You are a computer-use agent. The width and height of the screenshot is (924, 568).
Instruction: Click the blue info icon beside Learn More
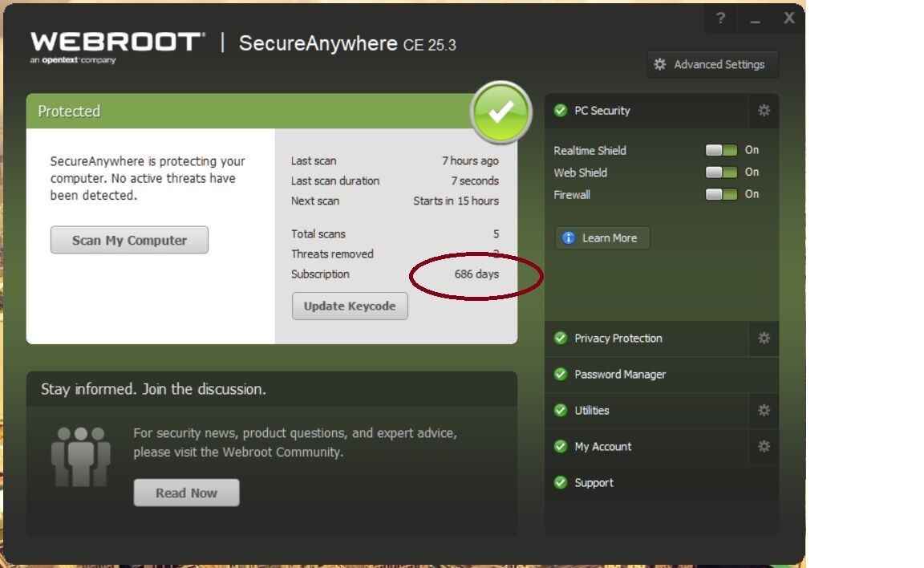pyautogui.click(x=568, y=238)
